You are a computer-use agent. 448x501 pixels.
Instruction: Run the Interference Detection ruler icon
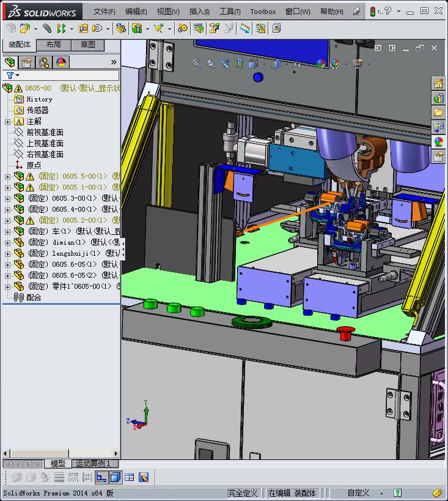click(x=244, y=28)
